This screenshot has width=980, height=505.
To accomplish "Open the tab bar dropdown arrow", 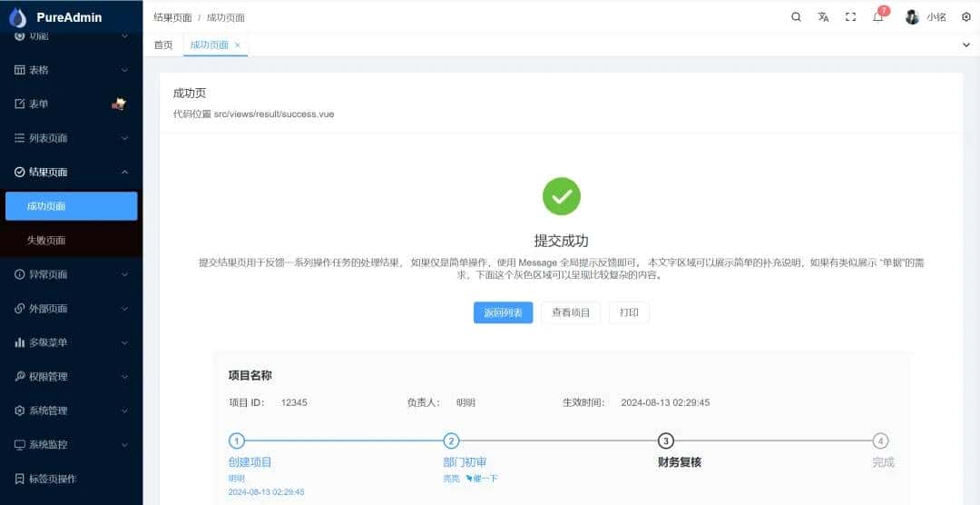I will pos(966,45).
